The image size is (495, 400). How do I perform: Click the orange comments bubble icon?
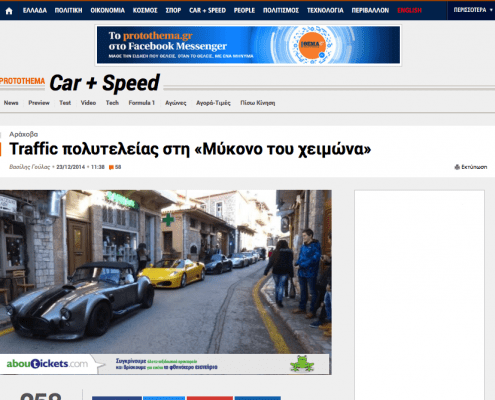point(111,167)
